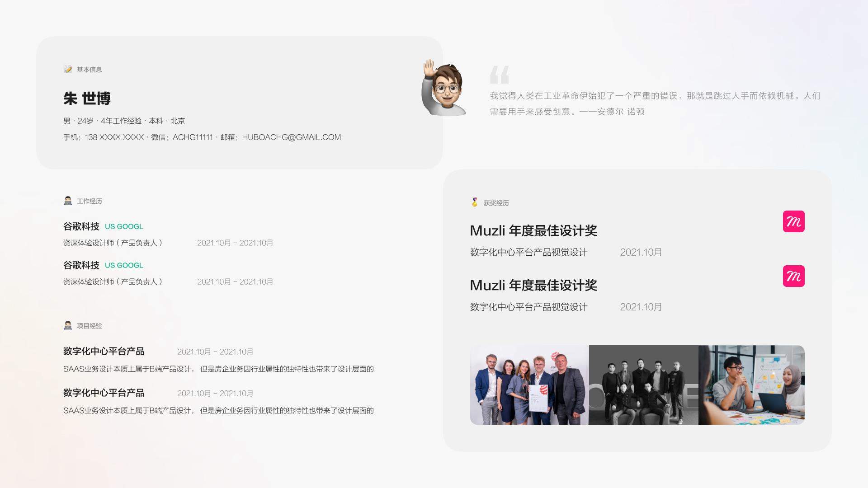Click first 资深体验设计师（产品负责人）job title
The width and height of the screenshot is (868, 488).
(113, 243)
